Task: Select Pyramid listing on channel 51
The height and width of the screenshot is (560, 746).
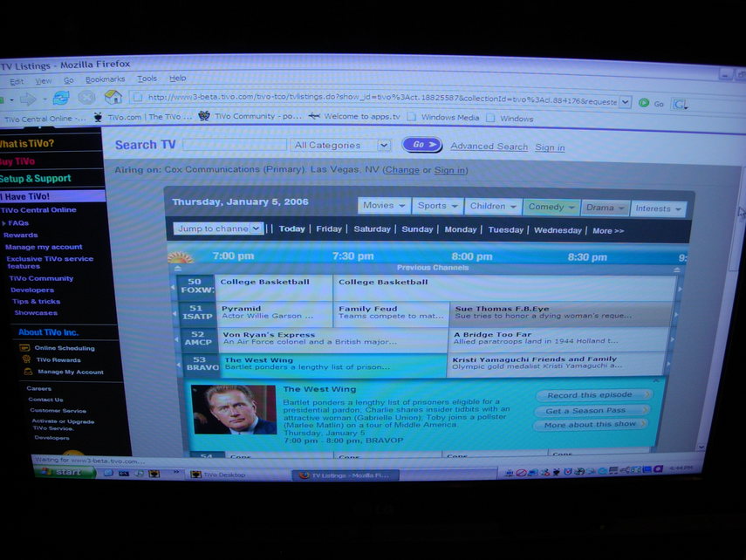Action: pos(275,314)
